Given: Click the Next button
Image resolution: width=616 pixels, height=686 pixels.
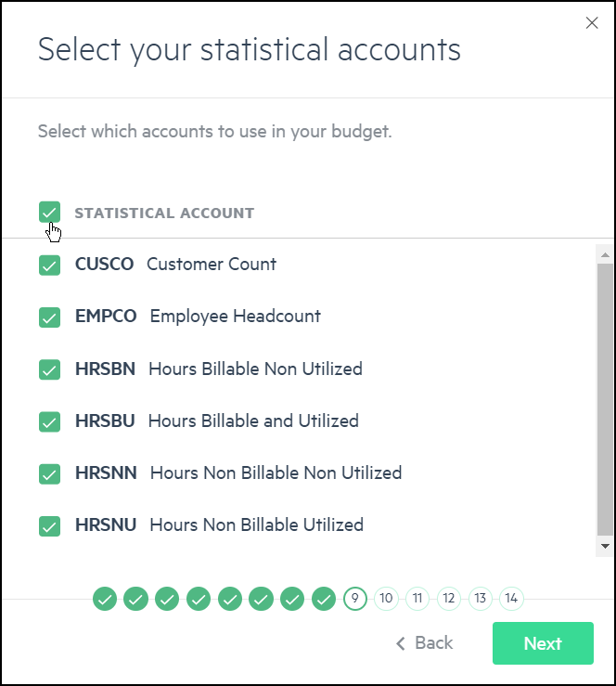Looking at the screenshot, I should point(543,643).
